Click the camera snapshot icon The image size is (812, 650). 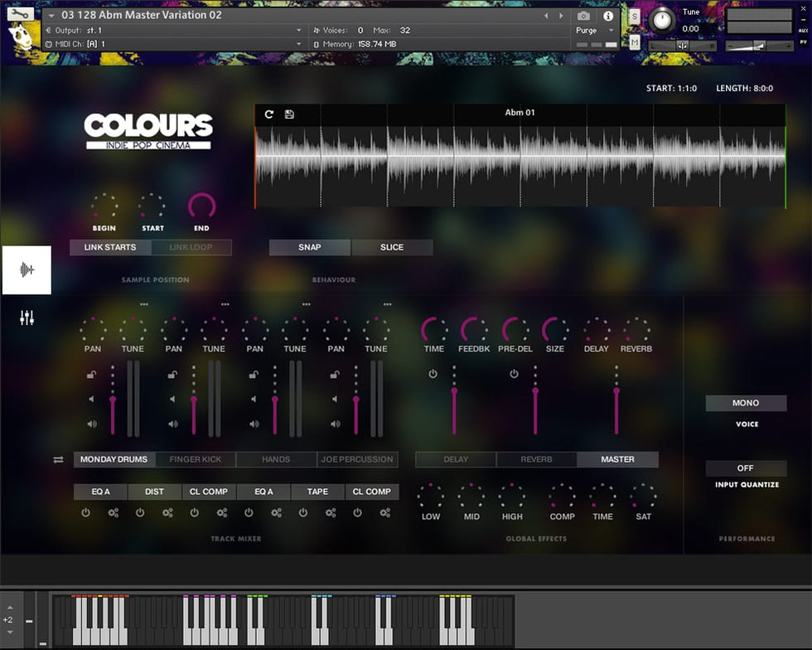[x=584, y=16]
